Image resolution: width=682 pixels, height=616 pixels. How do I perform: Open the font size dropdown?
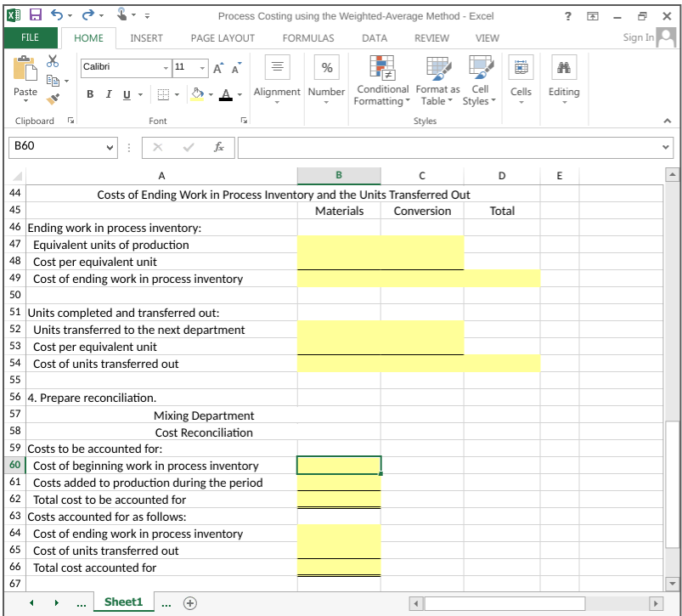pos(201,68)
